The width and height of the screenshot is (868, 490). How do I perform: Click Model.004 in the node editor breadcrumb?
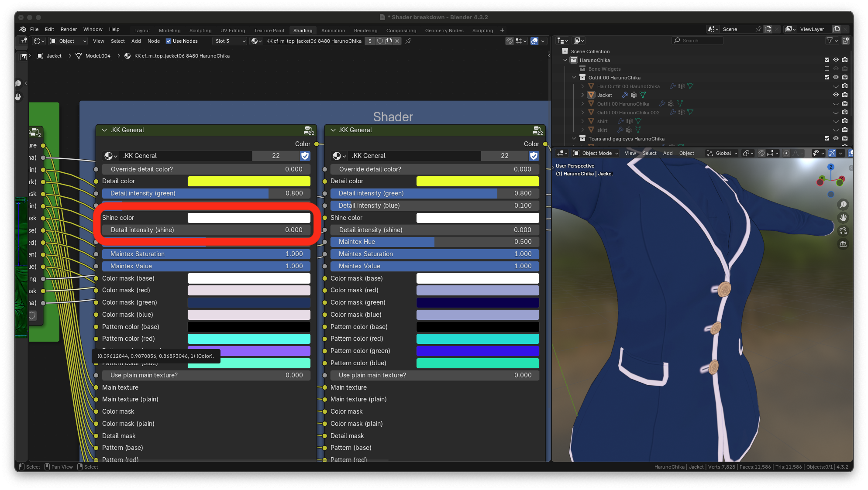coord(98,56)
